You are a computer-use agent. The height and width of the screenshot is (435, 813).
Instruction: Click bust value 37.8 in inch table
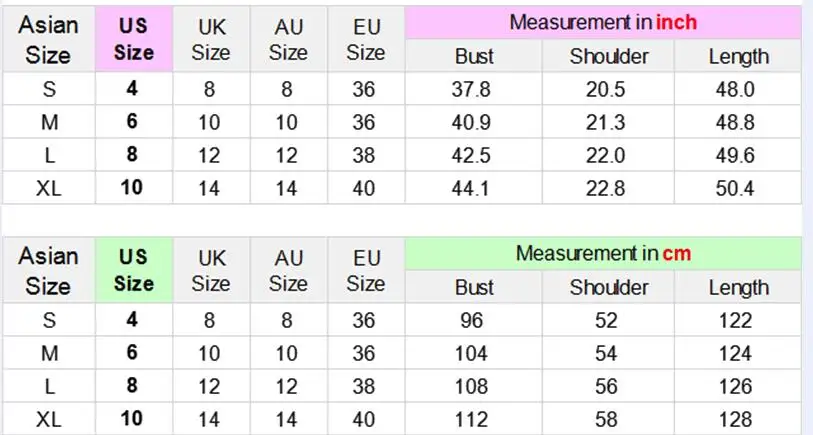click(471, 89)
